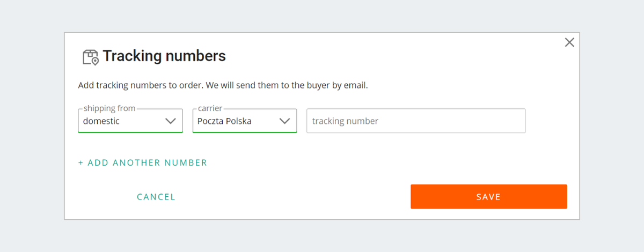Click the 'tracking number' placeholder text
Screen dimensions: 644x252
345,121
